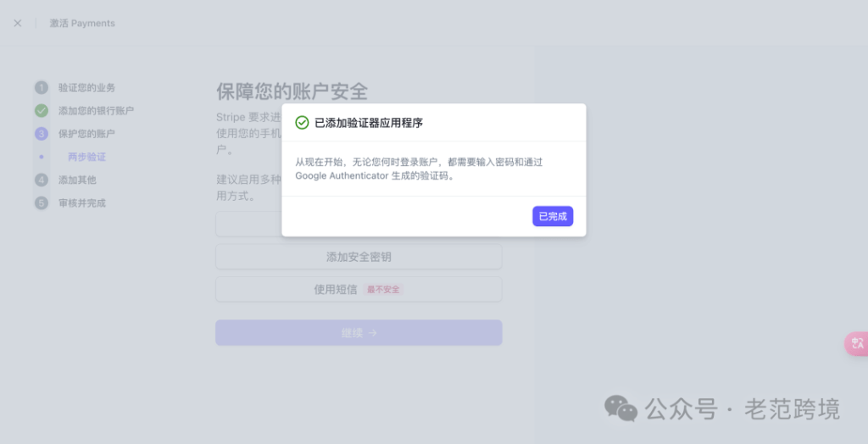The image size is (868, 444).
Task: Click the 最不安全 red label
Action: (383, 290)
